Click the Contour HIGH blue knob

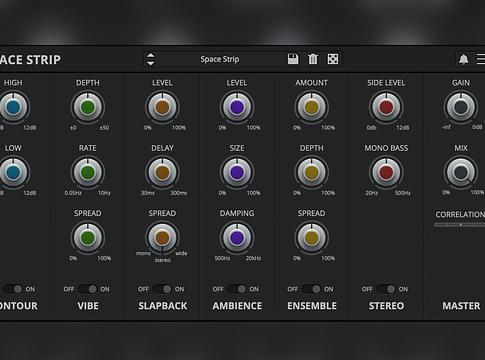pos(13,107)
